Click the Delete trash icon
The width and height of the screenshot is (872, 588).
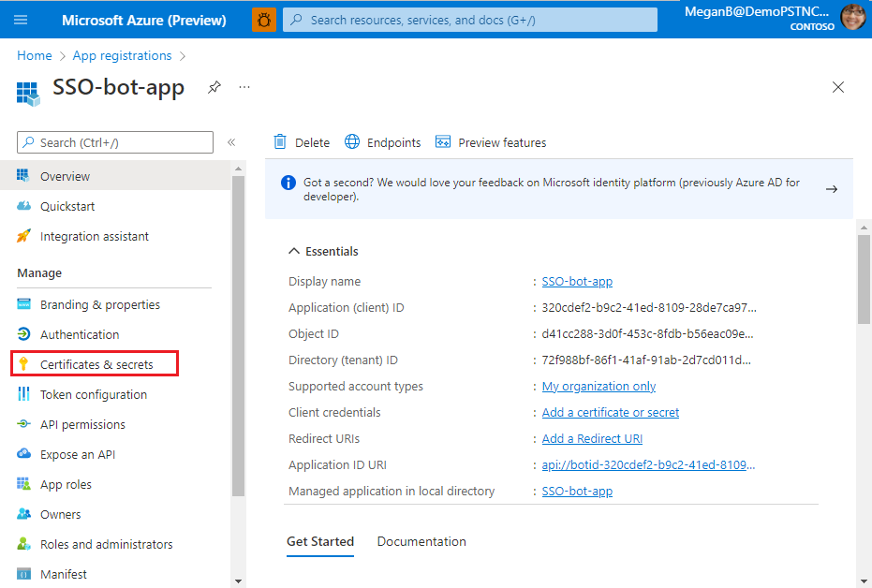click(x=280, y=141)
